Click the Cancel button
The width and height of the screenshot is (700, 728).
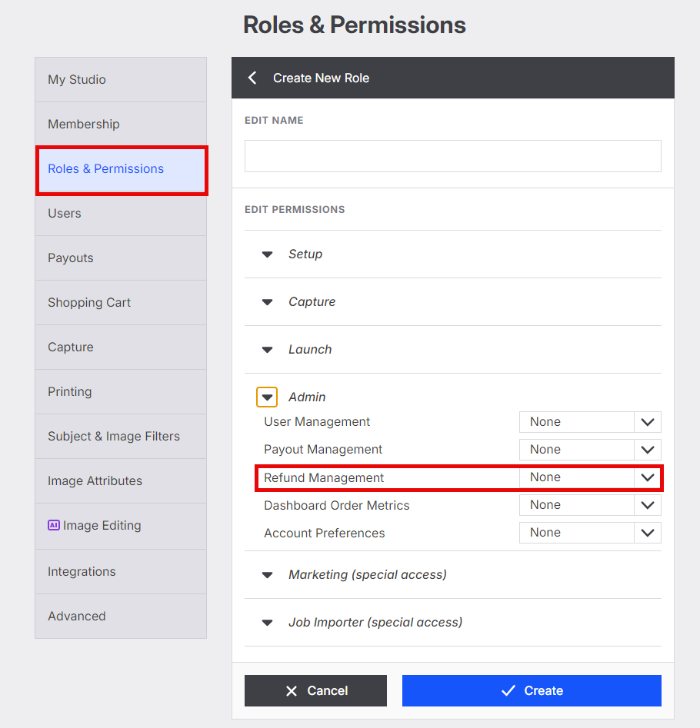tap(316, 690)
